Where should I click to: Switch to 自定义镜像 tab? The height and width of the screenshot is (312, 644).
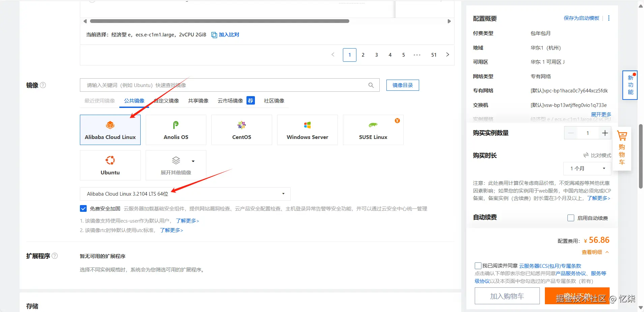(166, 101)
